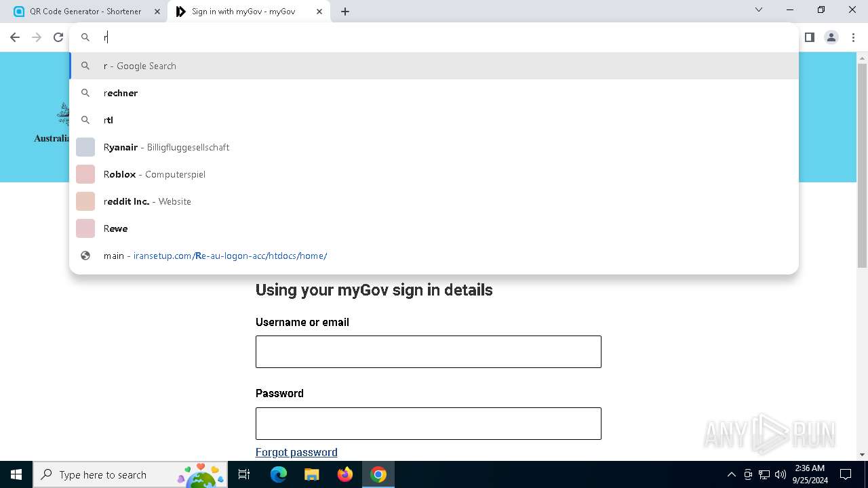Click the page vertical scrollbar thumb
The height and width of the screenshot is (488, 868).
tap(862, 165)
